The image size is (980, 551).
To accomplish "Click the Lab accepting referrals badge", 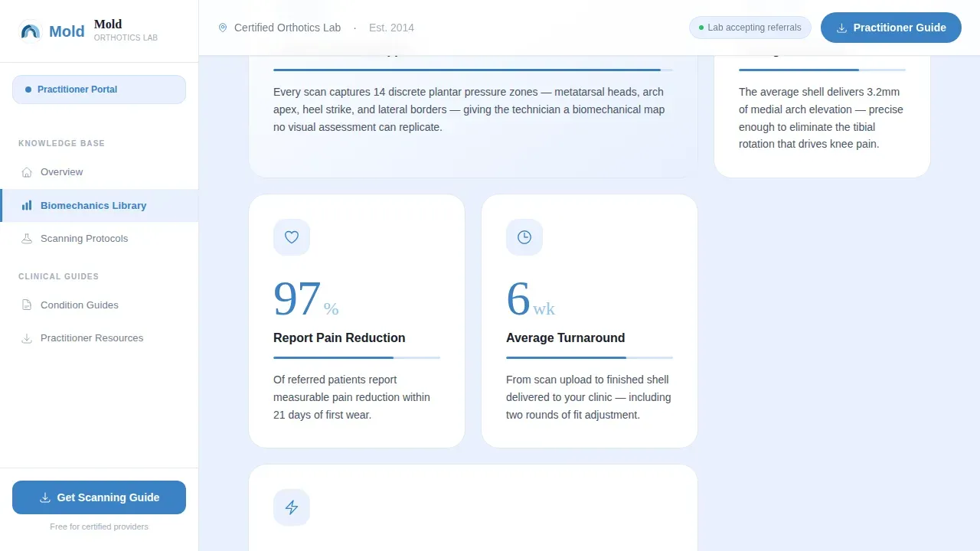I will pyautogui.click(x=750, y=28).
